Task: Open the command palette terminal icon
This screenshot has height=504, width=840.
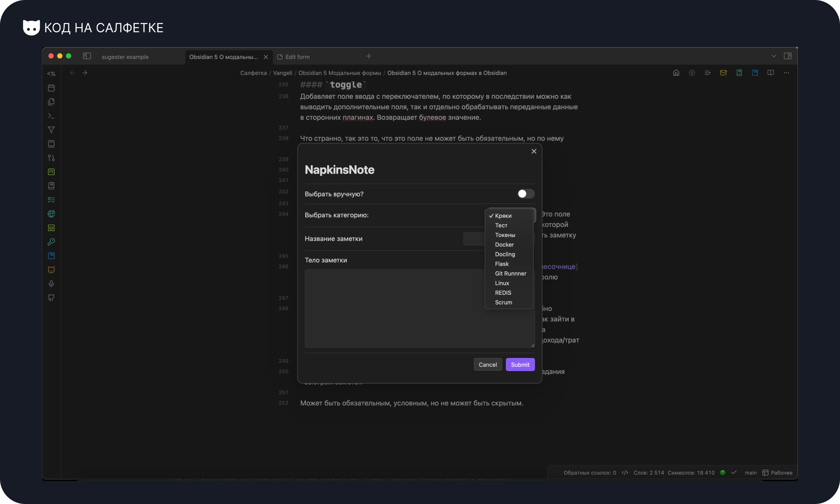Action: pos(51,116)
